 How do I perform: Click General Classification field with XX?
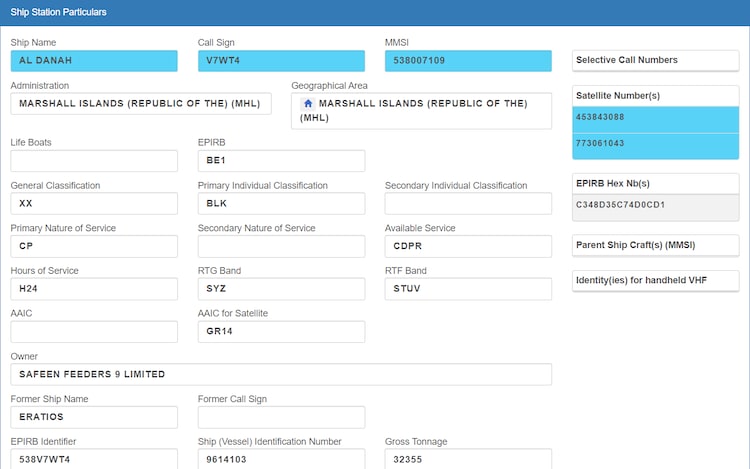pos(94,204)
